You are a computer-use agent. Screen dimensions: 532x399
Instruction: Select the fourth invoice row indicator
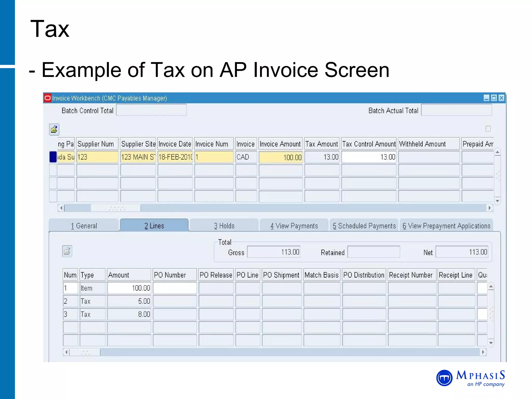[53, 196]
